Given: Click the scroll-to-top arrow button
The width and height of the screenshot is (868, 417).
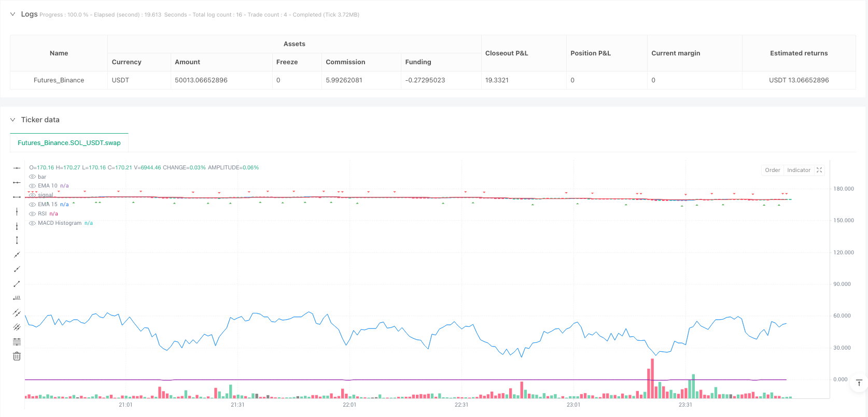Looking at the screenshot, I should 859,383.
